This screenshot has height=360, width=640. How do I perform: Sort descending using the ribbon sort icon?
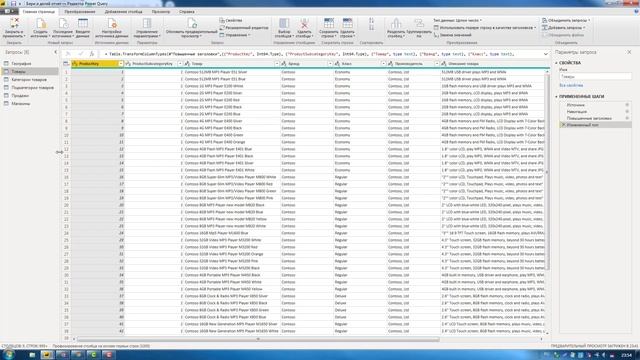pyautogui.click(x=371, y=28)
